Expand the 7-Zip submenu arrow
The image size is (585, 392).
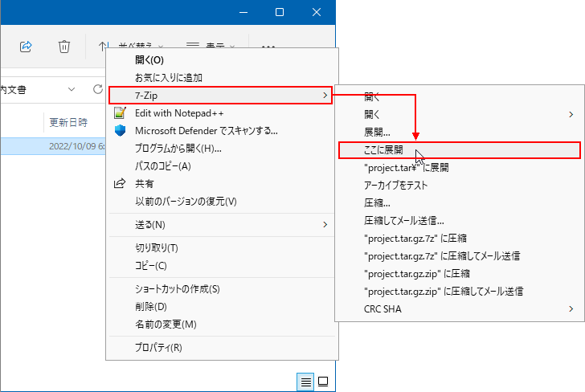coord(325,96)
